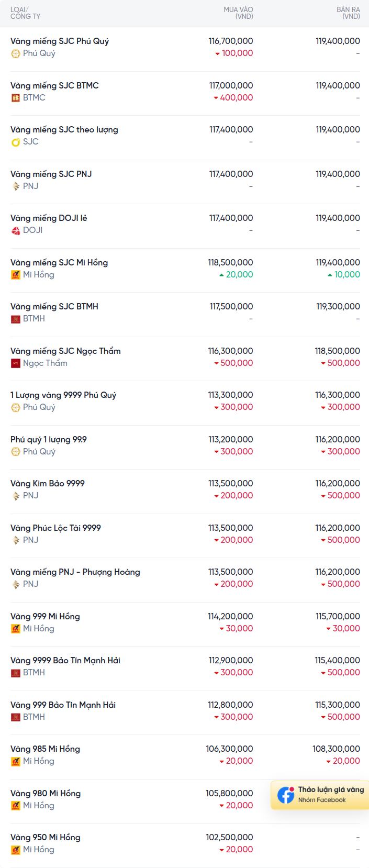The width and height of the screenshot is (369, 868).
Task: Open Vàng Kim Bảo 9999 entry
Action: (x=48, y=484)
